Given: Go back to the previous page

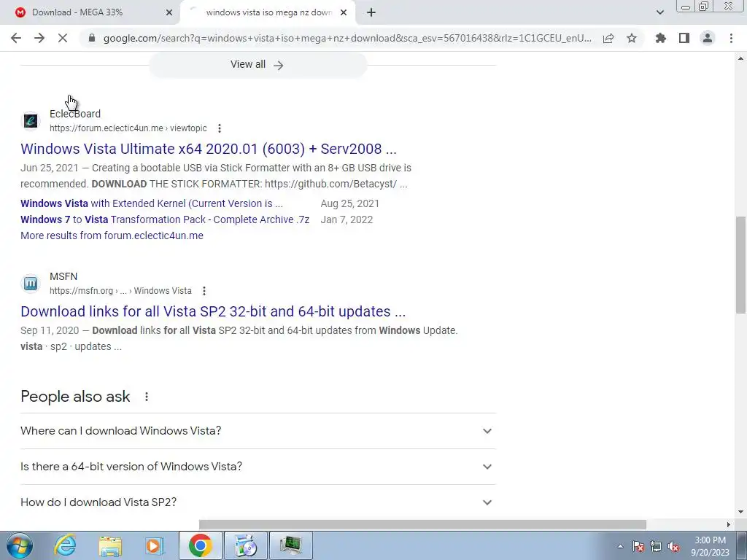Looking at the screenshot, I should tap(16, 38).
